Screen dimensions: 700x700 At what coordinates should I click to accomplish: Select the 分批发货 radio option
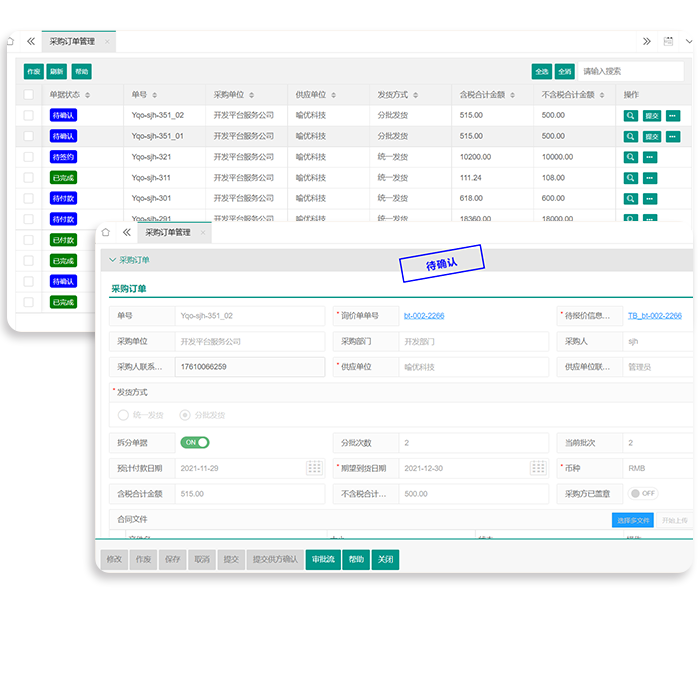click(x=202, y=415)
